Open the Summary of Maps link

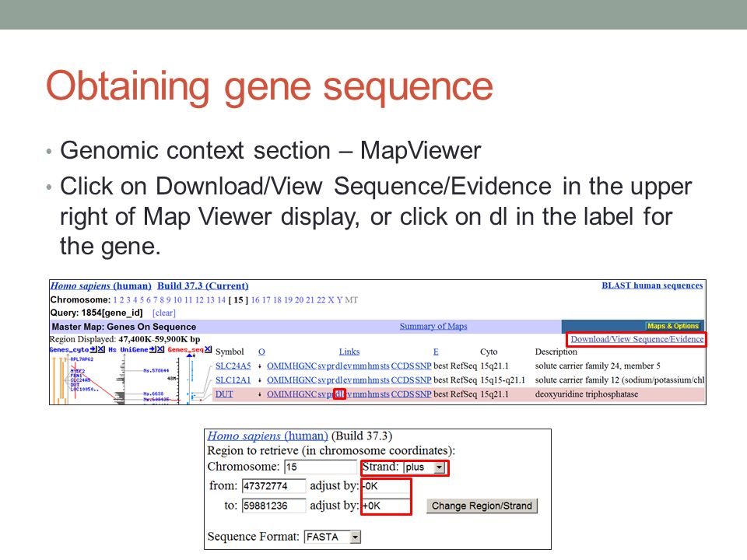point(433,326)
